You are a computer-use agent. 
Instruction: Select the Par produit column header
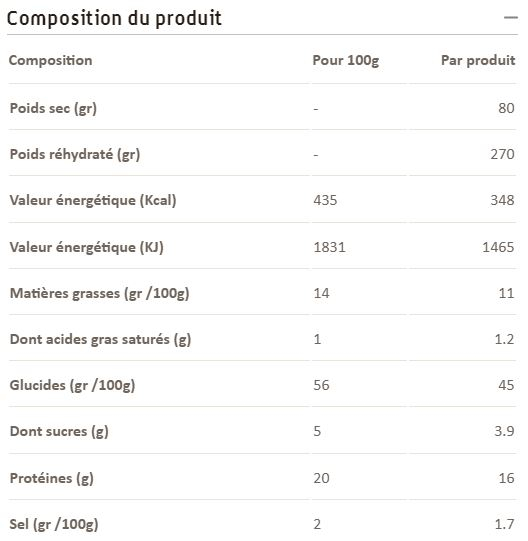coord(478,61)
